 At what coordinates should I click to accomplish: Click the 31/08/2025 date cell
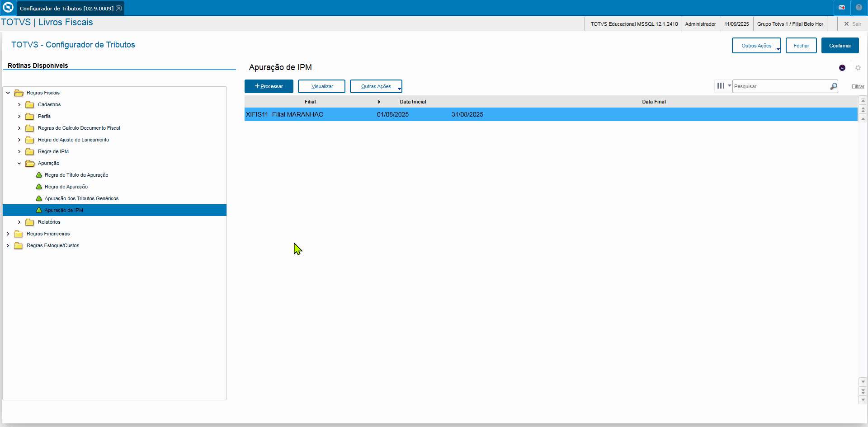pos(467,114)
